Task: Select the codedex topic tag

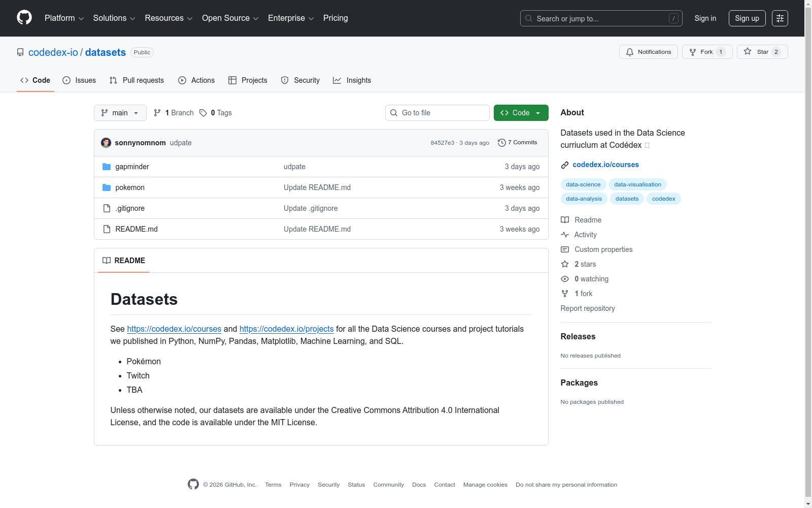Action: (664, 199)
